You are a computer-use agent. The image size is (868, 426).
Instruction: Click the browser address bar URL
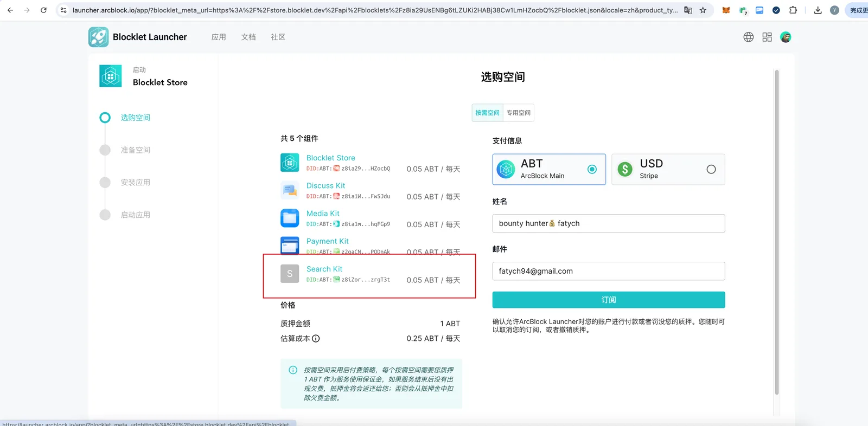click(x=375, y=10)
